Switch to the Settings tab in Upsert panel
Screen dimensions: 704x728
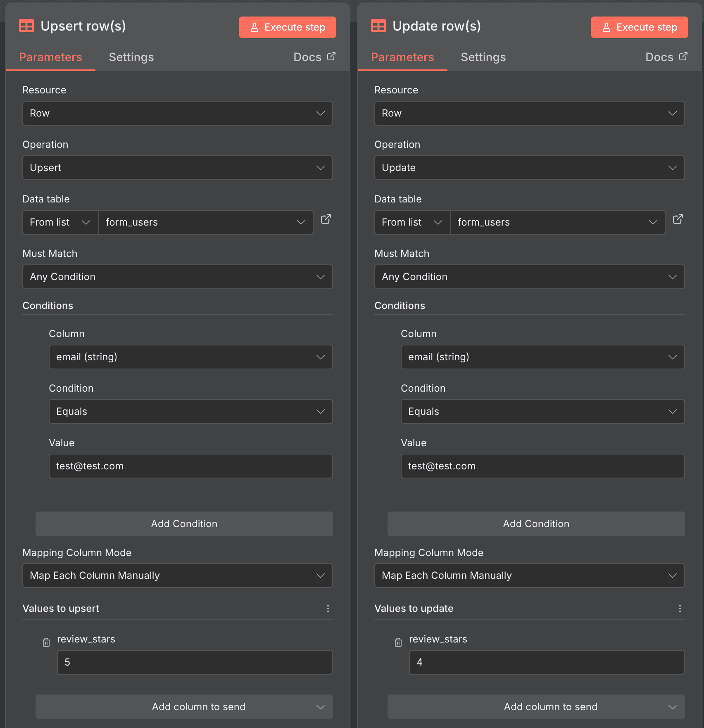point(131,57)
